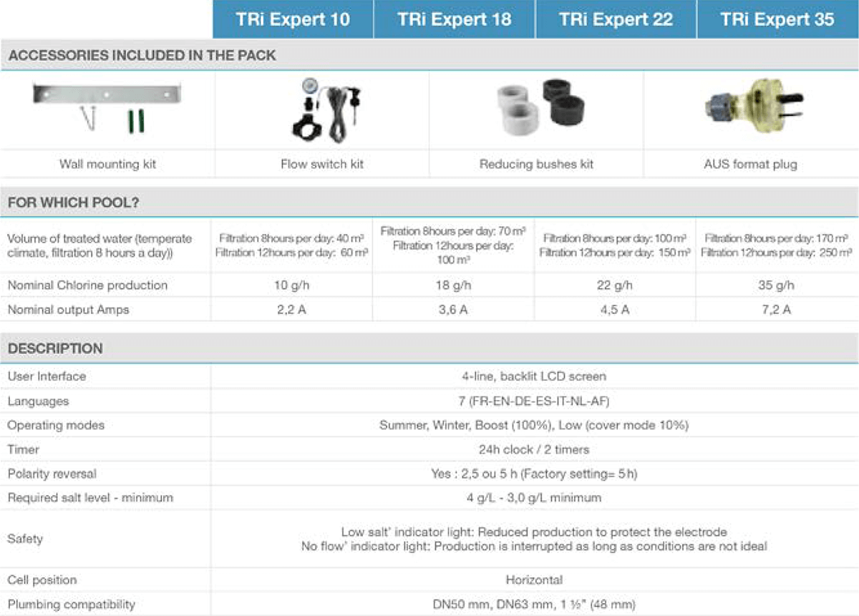Click the '24h clock / 2 timers' value

tap(534, 449)
